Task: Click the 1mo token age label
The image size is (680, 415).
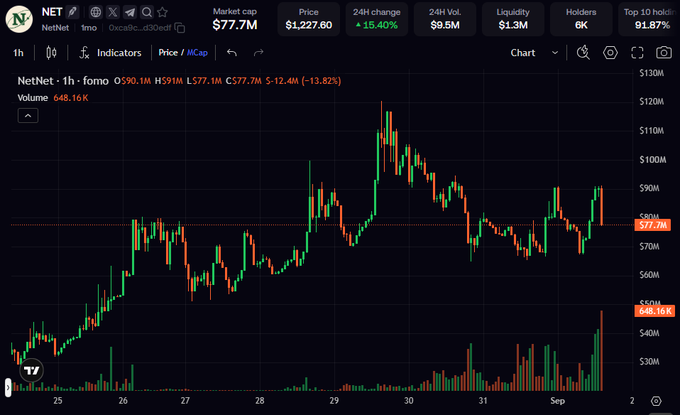Action: point(89,28)
